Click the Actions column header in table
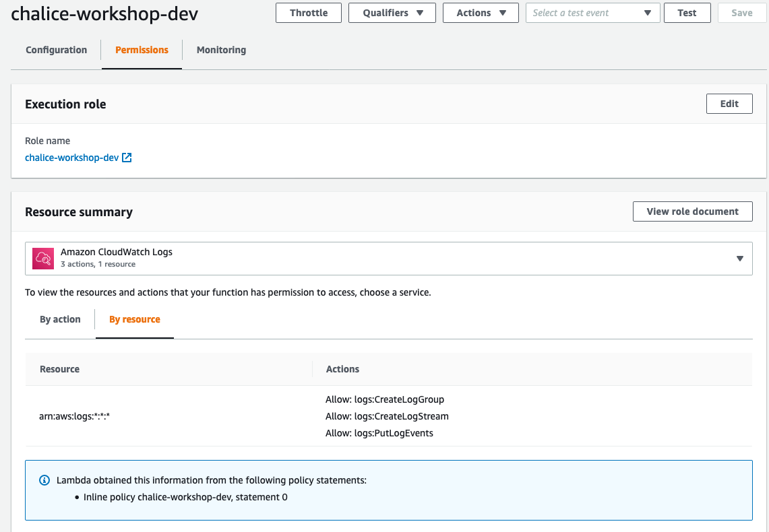The image size is (769, 532). point(343,369)
